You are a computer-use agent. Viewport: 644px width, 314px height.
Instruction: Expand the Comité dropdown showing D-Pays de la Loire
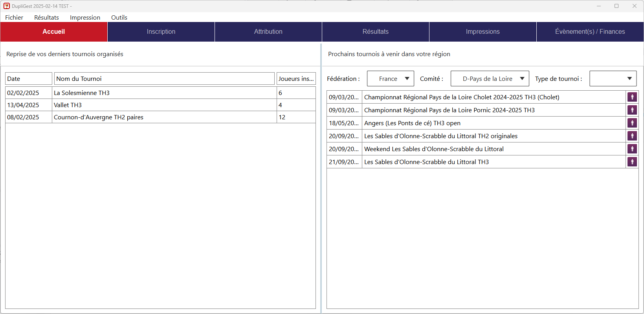[x=490, y=78]
